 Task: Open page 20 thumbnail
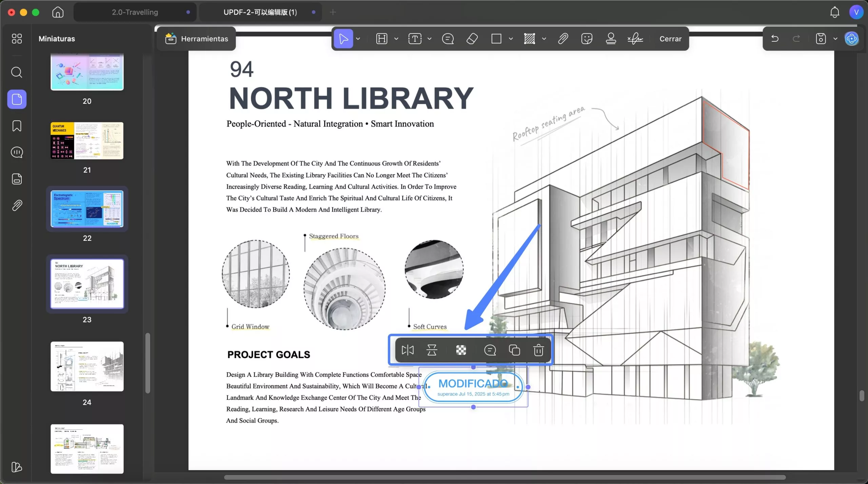click(87, 72)
